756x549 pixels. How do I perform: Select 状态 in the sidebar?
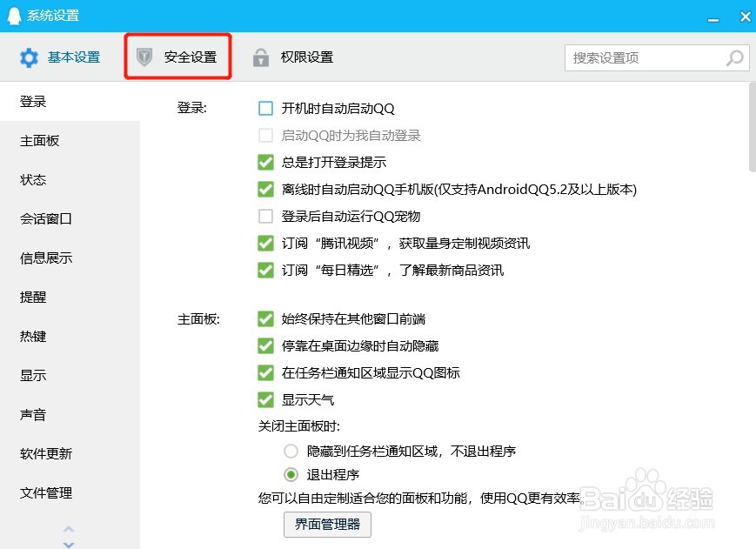70,179
